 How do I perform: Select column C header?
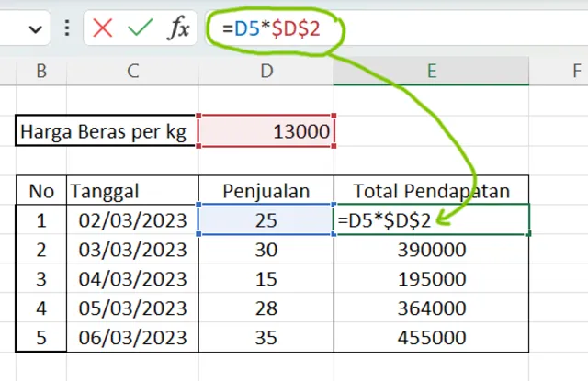click(x=132, y=71)
